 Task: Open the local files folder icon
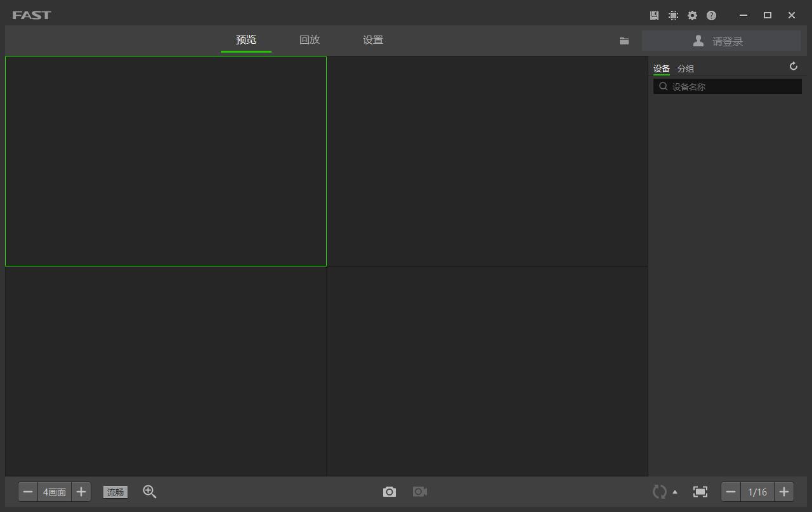pyautogui.click(x=624, y=41)
